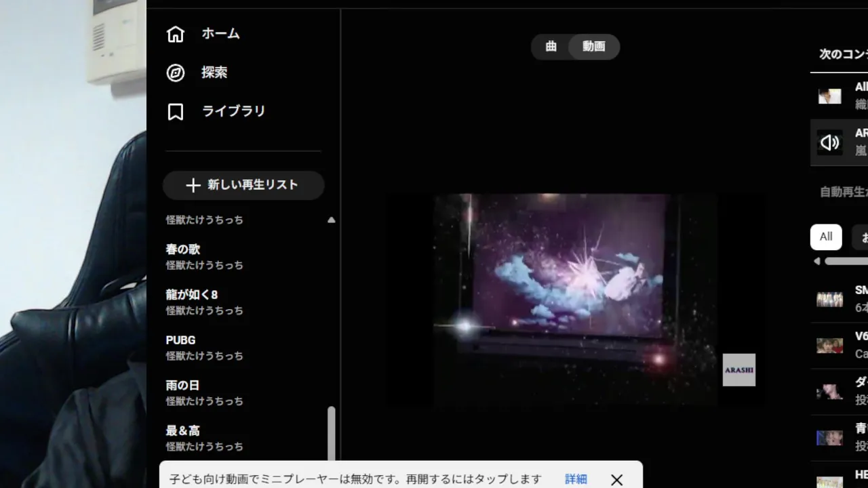Open the ホーム home icon

click(176, 34)
